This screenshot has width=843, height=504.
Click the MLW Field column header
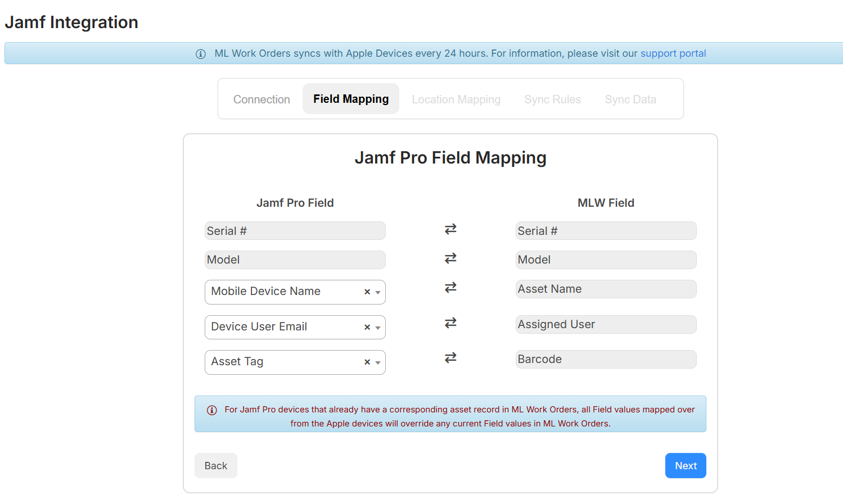606,203
